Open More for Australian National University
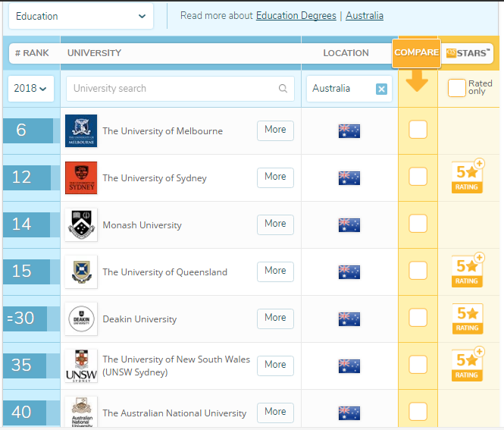Image resolution: width=504 pixels, height=430 pixels. (275, 413)
